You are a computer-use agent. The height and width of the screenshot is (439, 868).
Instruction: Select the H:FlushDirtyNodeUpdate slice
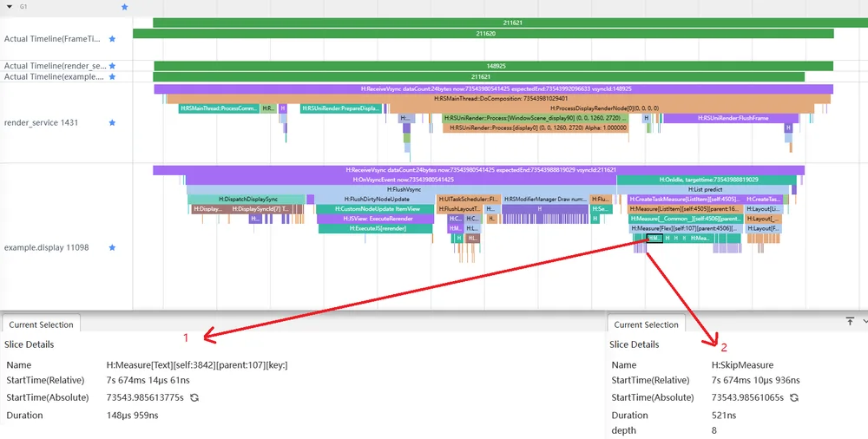point(377,199)
